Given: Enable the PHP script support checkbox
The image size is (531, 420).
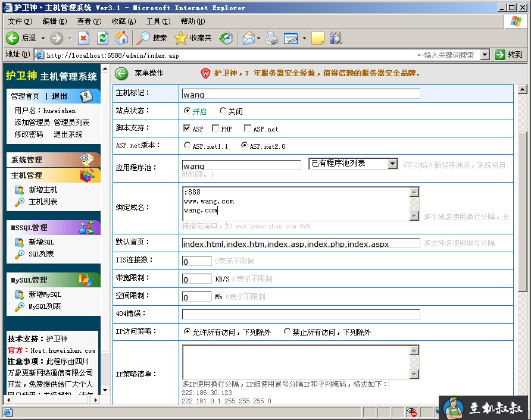Looking at the screenshot, I should (215, 128).
